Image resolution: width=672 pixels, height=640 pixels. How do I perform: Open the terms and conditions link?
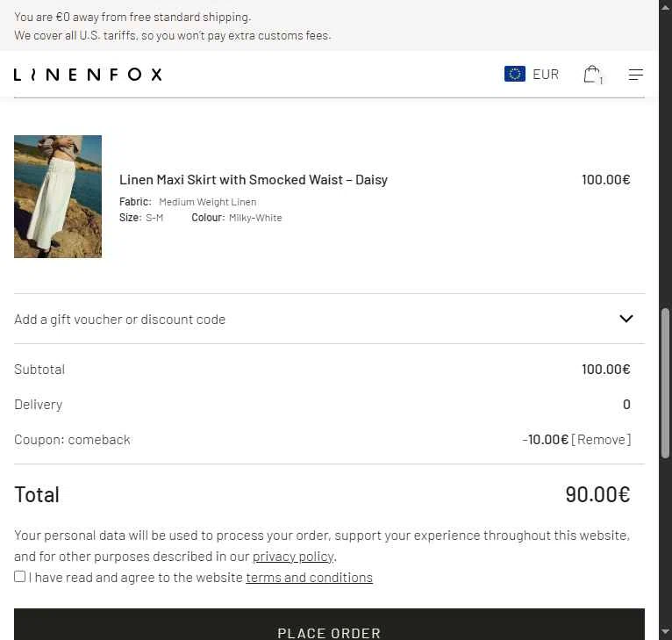pyautogui.click(x=309, y=578)
